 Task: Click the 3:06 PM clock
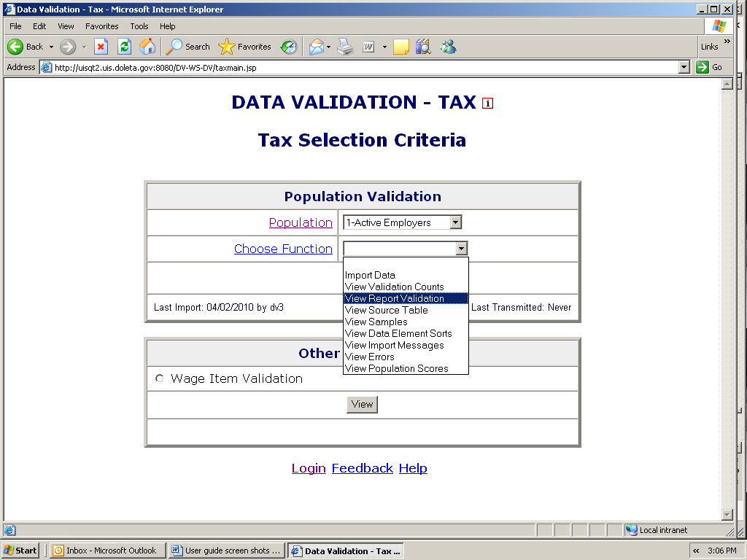pyautogui.click(x=722, y=551)
